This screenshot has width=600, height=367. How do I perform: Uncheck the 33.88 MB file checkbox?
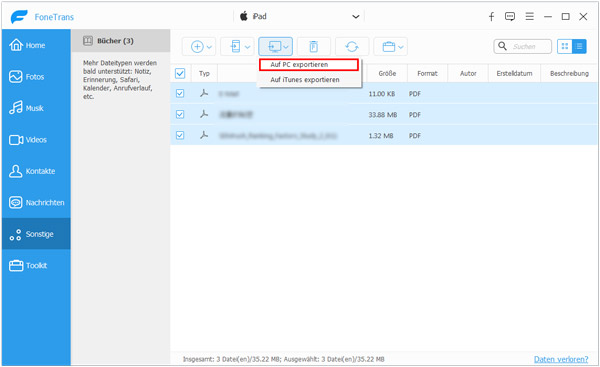coord(180,114)
